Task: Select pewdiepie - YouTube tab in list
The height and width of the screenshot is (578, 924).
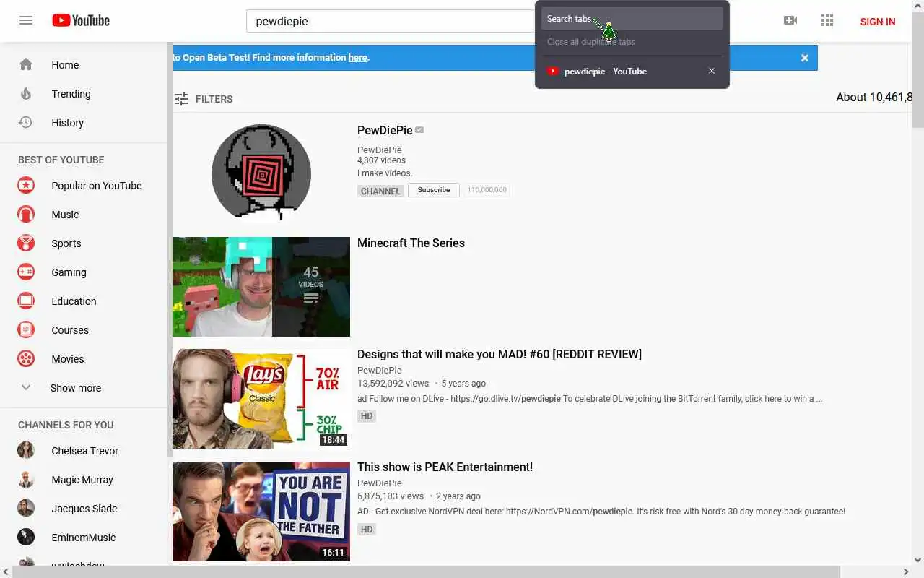Action: click(x=632, y=71)
